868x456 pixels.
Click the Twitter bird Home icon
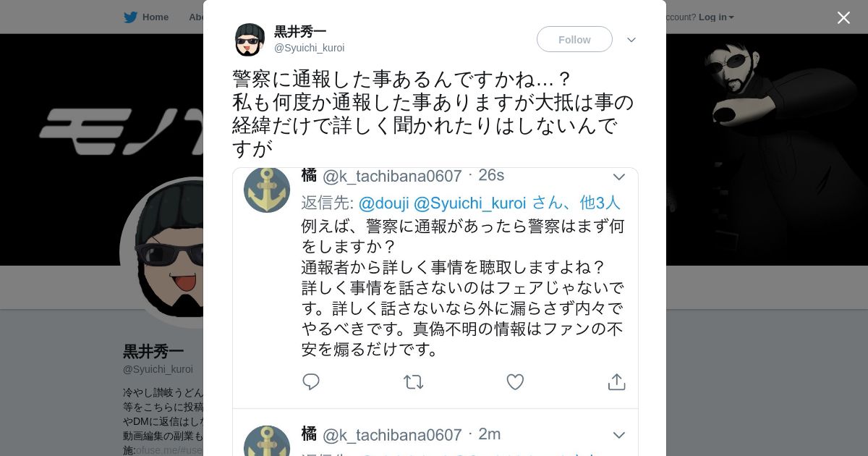click(130, 17)
